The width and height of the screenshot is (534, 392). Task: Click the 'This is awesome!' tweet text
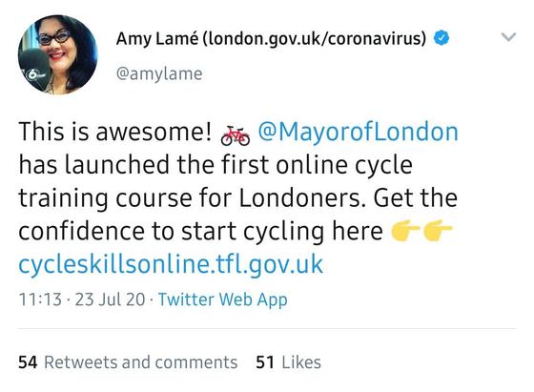point(115,132)
